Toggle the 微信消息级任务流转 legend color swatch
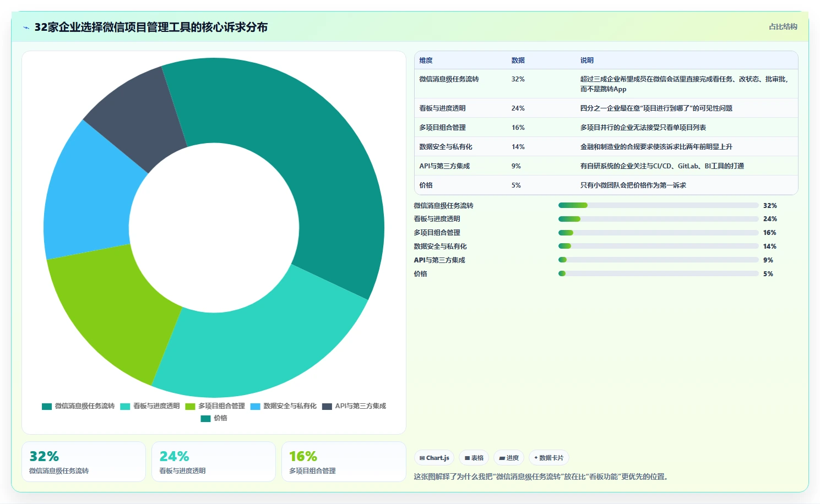 point(47,406)
